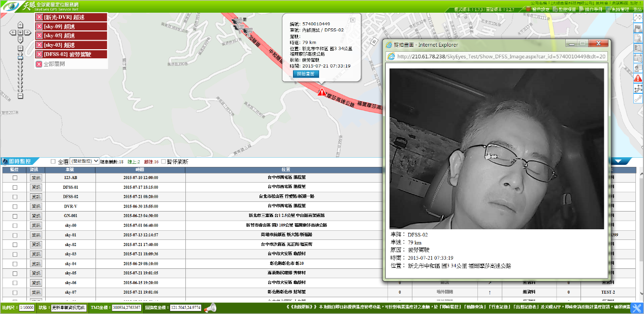Click the topmost route icon in right toolbar
The height and width of the screenshot is (314, 644).
(638, 17)
